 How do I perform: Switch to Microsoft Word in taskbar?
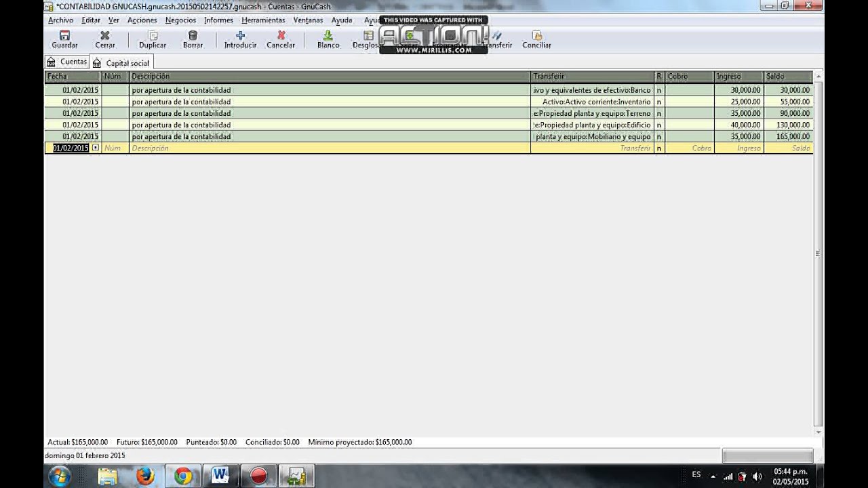[220, 476]
